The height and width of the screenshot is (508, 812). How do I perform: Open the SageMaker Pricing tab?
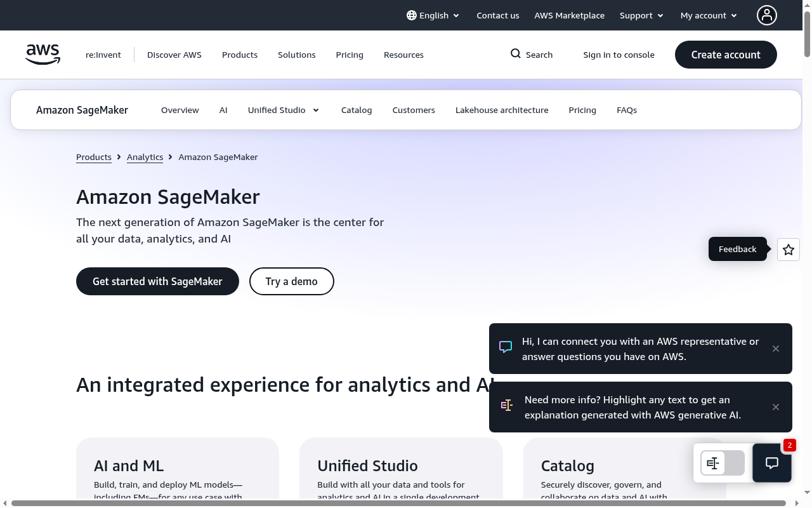point(582,110)
